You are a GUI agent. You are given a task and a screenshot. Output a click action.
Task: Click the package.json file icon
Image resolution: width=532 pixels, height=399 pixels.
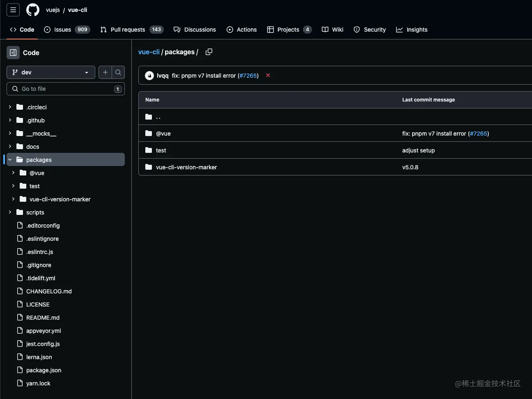click(x=20, y=370)
